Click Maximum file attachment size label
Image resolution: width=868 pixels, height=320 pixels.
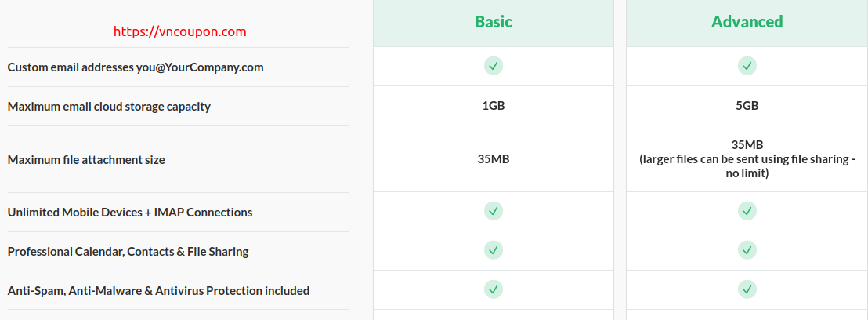click(86, 160)
